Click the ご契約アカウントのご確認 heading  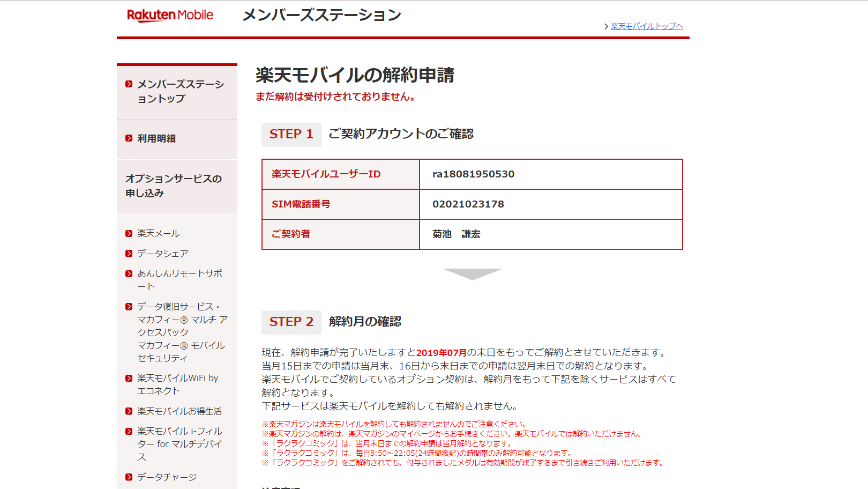coord(401,134)
